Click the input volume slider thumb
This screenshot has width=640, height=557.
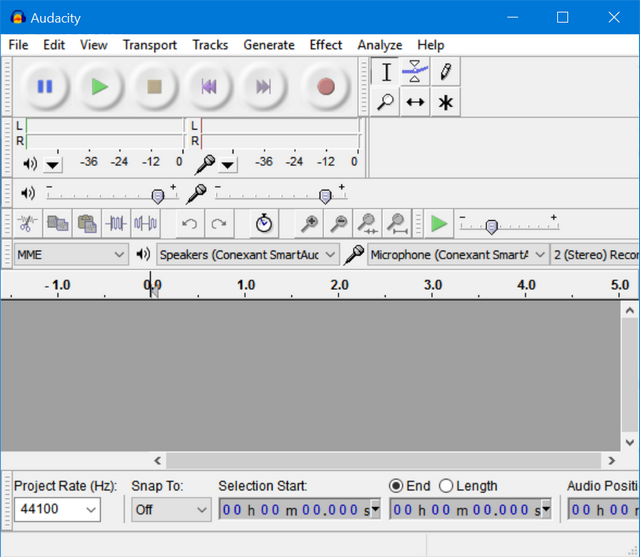point(325,196)
